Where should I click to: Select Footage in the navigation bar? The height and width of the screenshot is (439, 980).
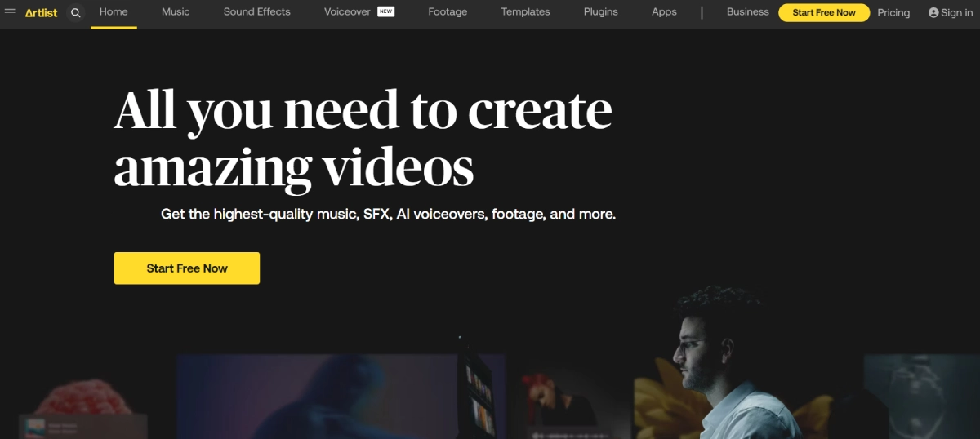pyautogui.click(x=448, y=12)
